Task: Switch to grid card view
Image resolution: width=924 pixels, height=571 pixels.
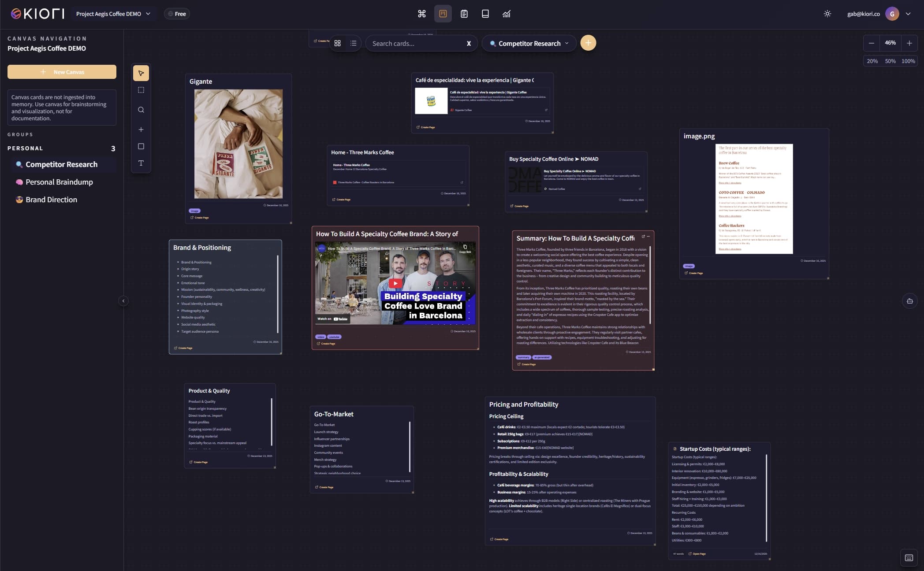Action: (338, 43)
